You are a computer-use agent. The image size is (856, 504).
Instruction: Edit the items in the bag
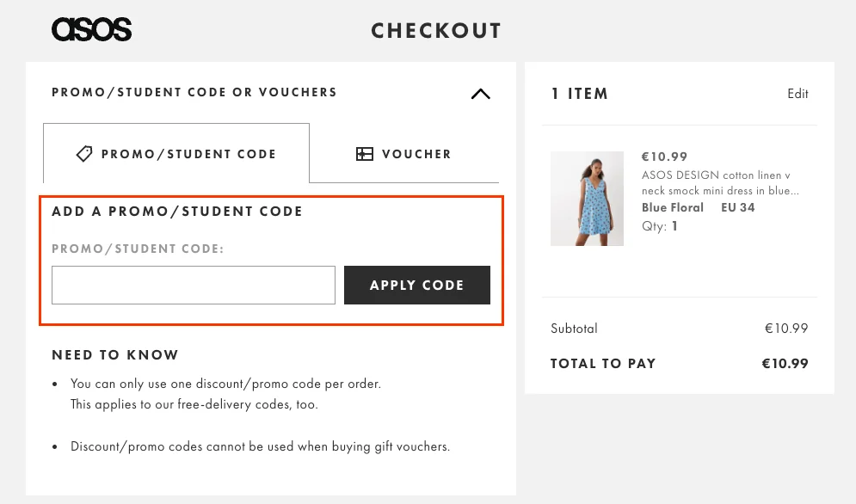coord(797,94)
